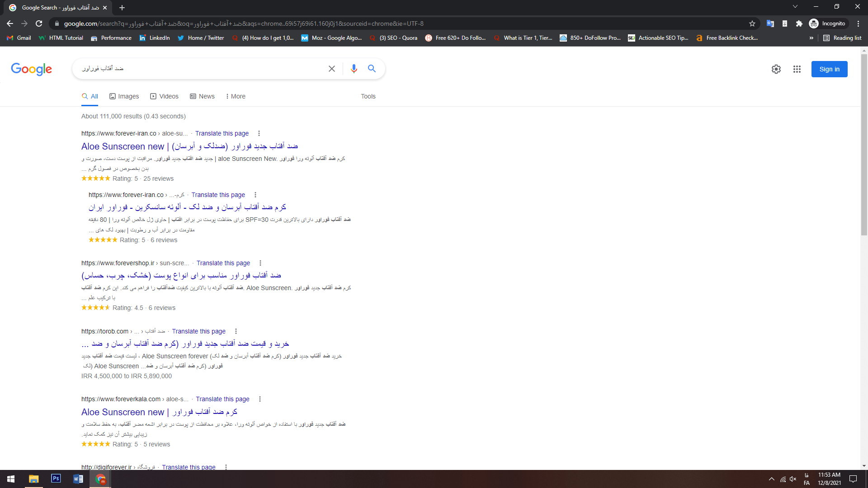
Task: Open the Windows Start menu
Action: (11, 479)
